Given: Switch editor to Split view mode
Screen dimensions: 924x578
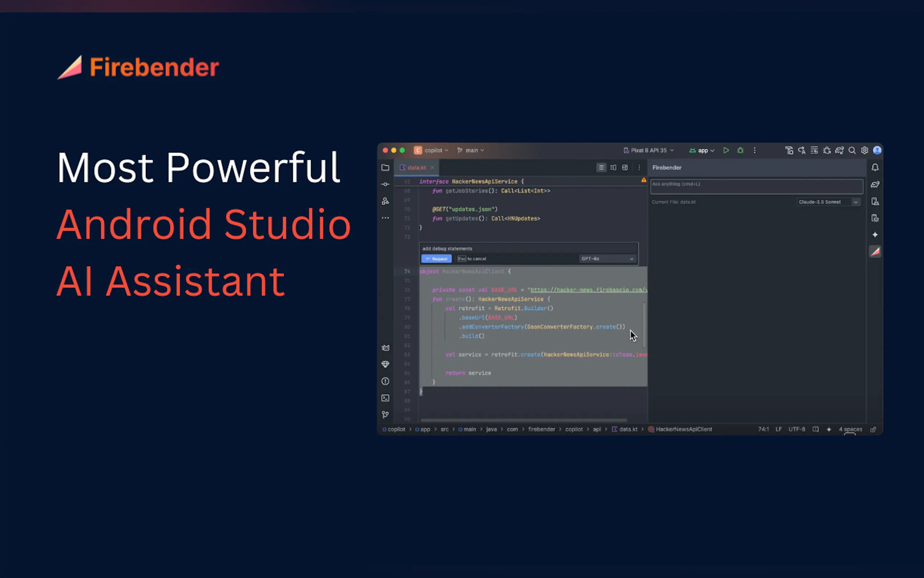Looking at the screenshot, I should [613, 167].
